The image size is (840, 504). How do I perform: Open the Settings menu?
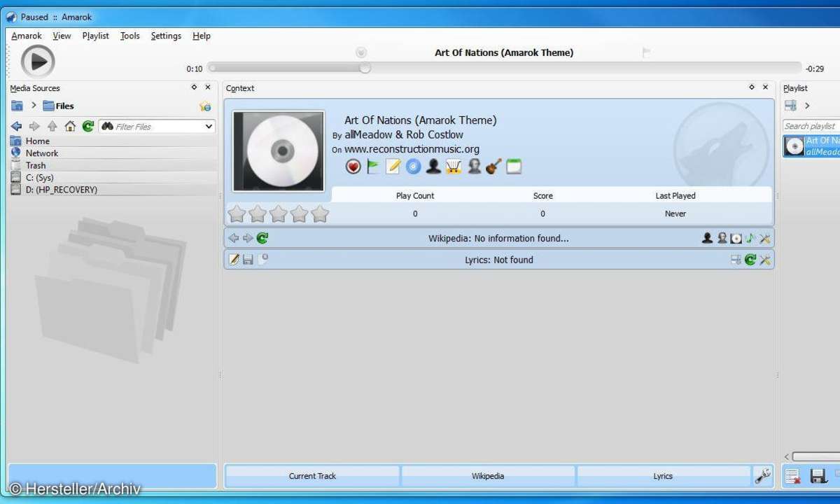pyautogui.click(x=166, y=36)
